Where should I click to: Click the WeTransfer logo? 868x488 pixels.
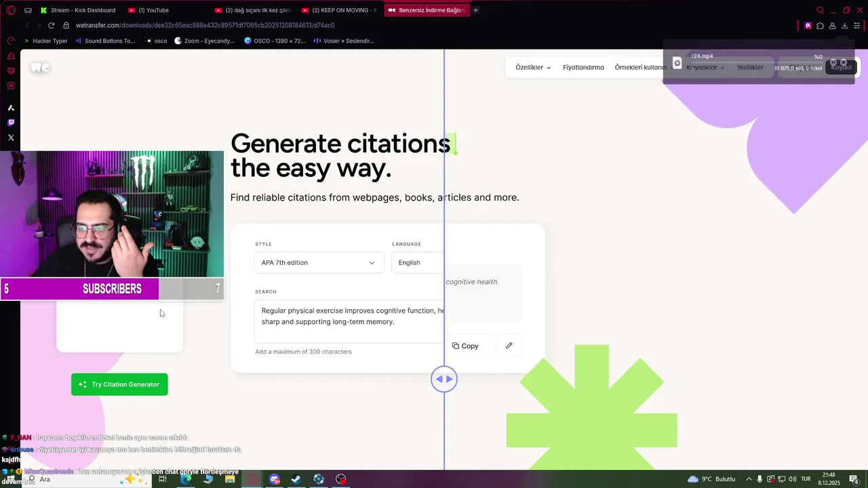pyautogui.click(x=40, y=67)
